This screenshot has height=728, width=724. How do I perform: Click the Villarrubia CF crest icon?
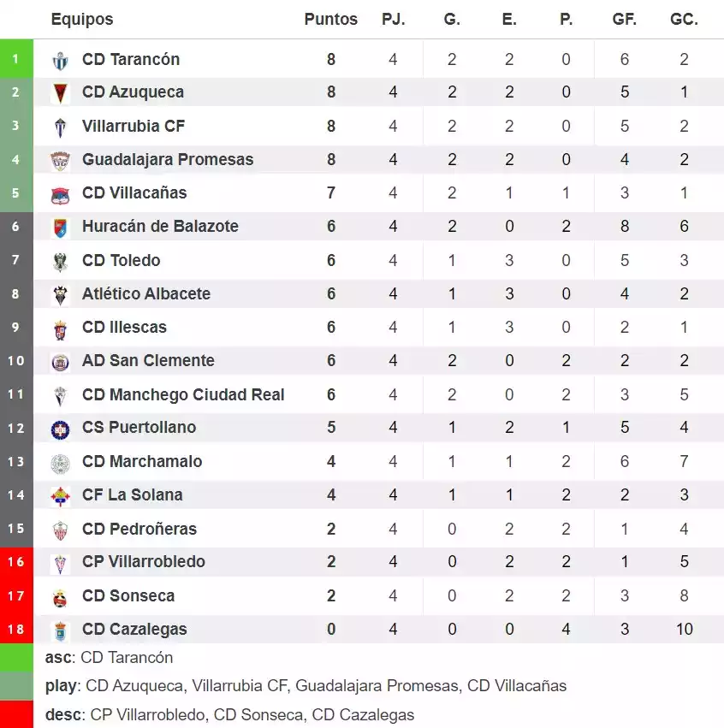point(60,127)
